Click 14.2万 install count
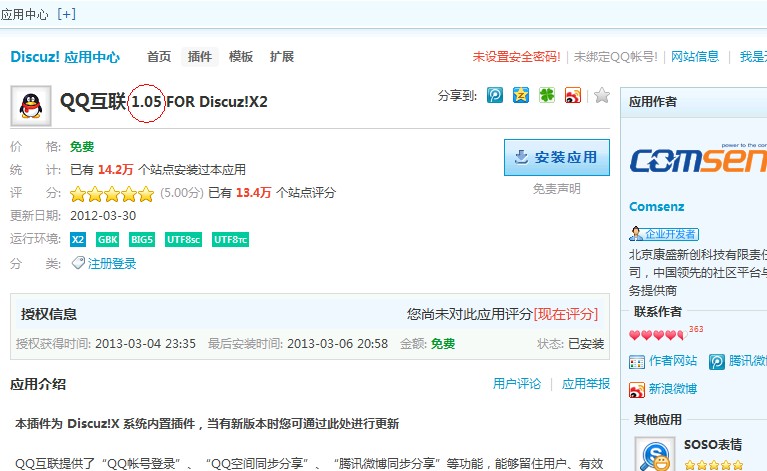Viewport: 767px width, 471px height. tap(115, 170)
